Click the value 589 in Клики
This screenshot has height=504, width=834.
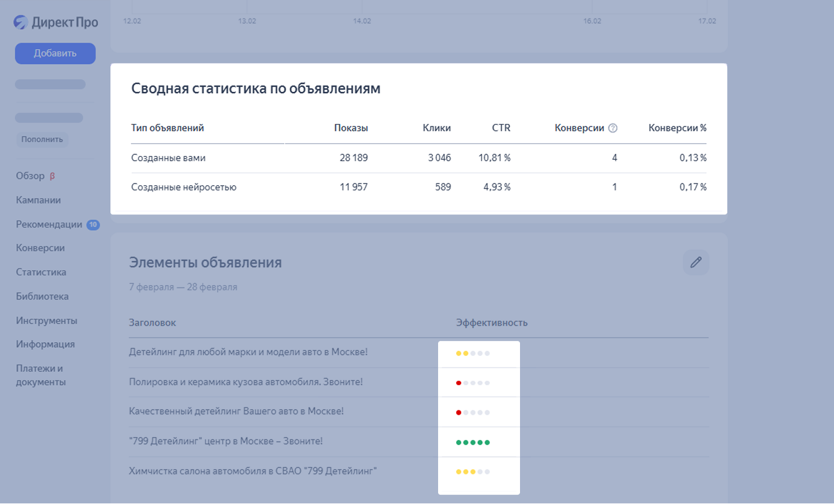point(443,187)
